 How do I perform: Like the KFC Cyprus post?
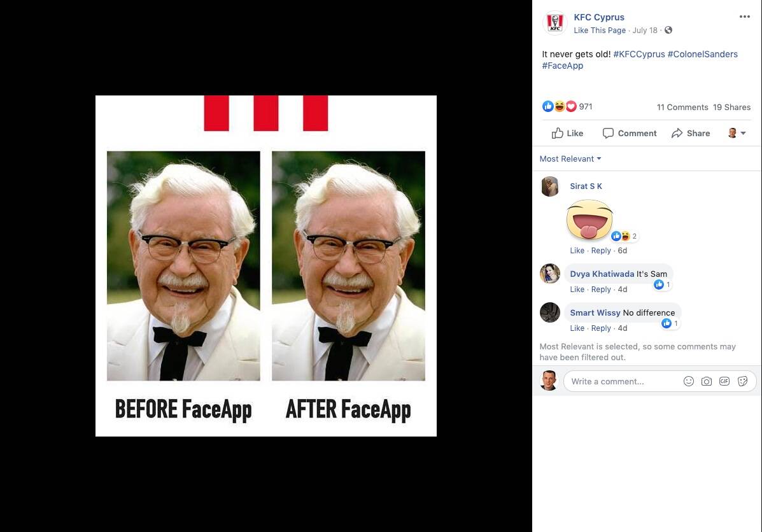[x=567, y=133]
